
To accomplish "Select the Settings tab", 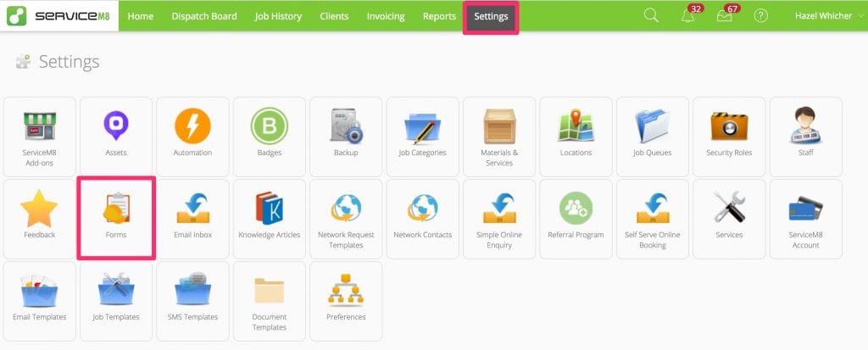I will click(x=491, y=16).
